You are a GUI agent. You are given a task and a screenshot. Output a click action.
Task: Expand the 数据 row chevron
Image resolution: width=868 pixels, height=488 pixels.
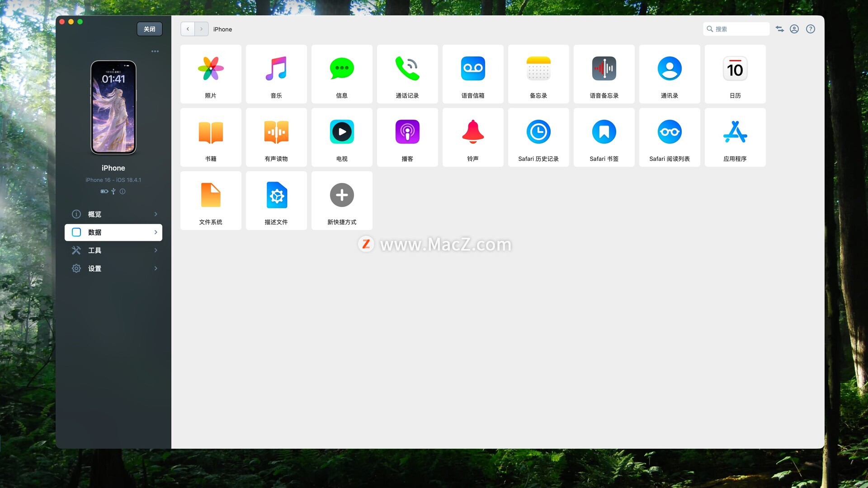coord(156,232)
